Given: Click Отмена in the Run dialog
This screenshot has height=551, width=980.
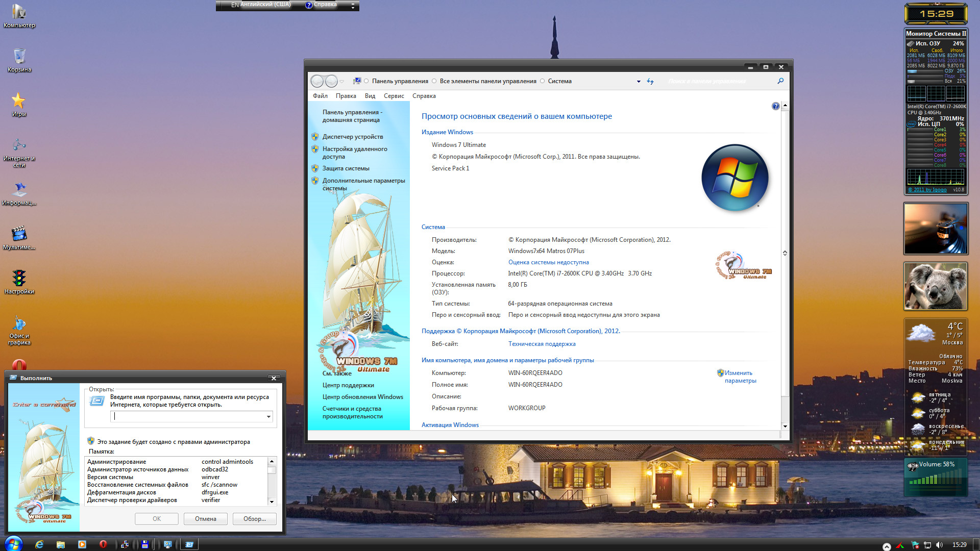Looking at the screenshot, I should coord(206,519).
